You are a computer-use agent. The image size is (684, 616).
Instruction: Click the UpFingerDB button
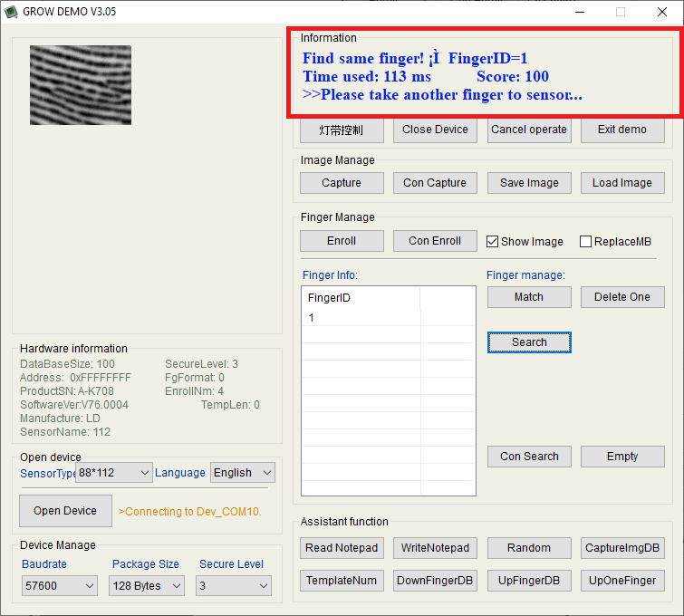[x=529, y=580]
